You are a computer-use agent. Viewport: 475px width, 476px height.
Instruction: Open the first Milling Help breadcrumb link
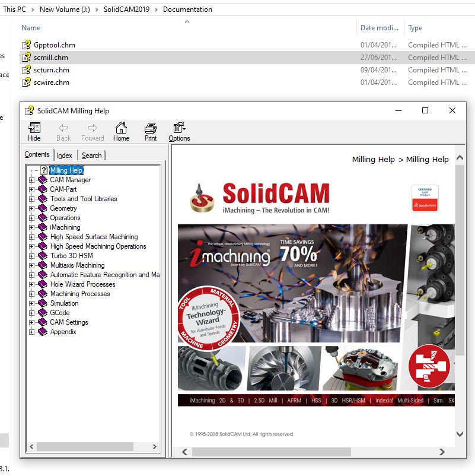point(374,160)
